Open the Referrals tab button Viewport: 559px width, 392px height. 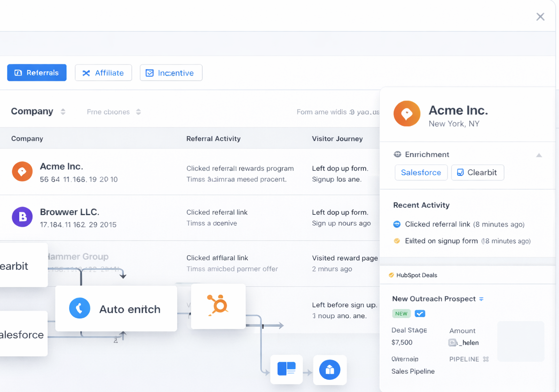pos(37,73)
